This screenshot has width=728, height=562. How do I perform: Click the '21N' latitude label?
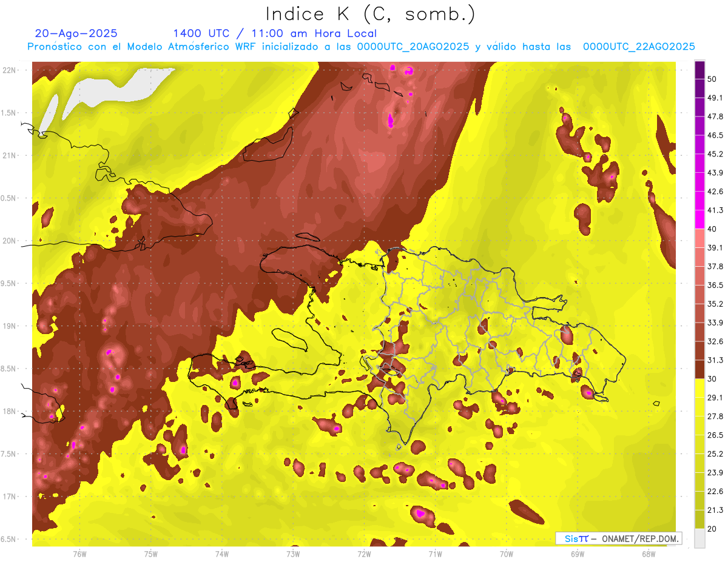click(x=10, y=155)
